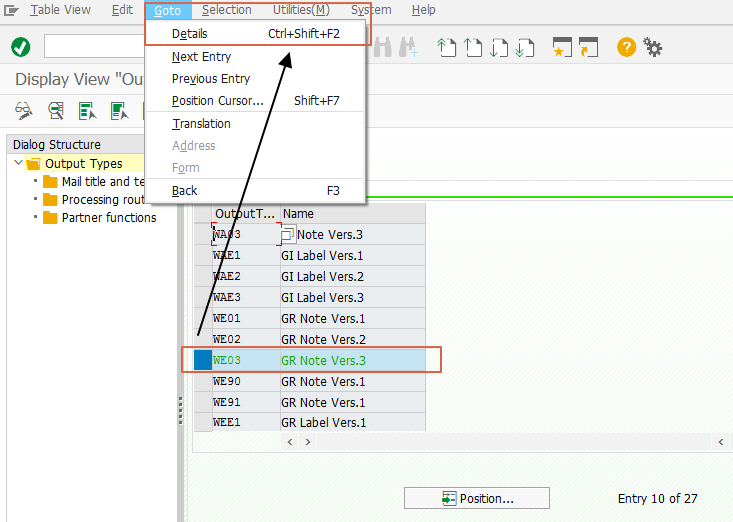Click the 'Entry 10 of 27' status text
The image size is (733, 522).
(657, 499)
